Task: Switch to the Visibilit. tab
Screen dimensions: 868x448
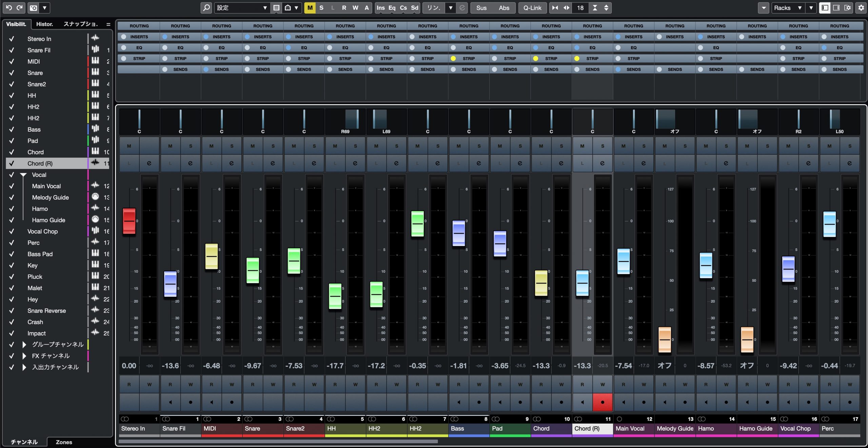Action: coord(16,24)
